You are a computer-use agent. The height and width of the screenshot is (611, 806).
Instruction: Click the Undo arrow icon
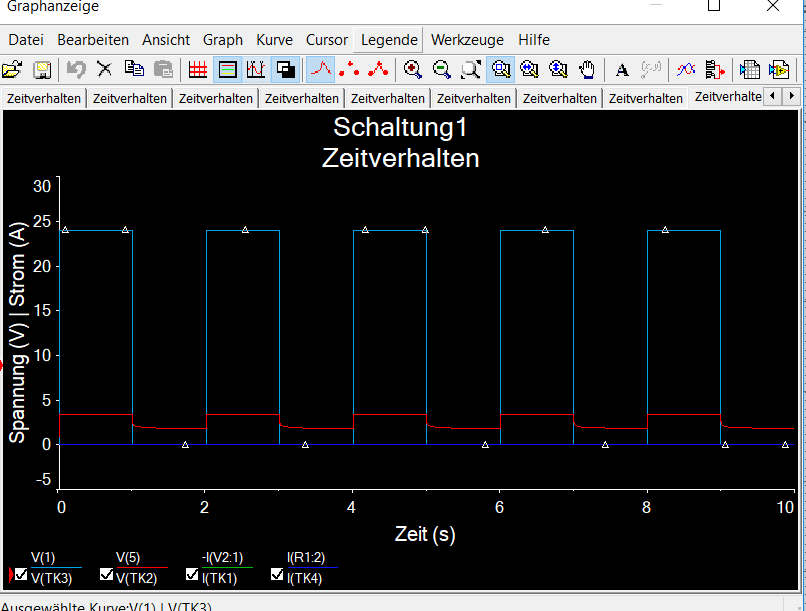[x=76, y=69]
